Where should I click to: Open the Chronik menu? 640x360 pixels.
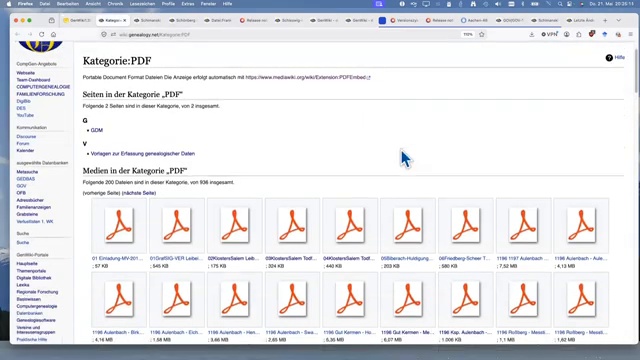click(115, 4)
